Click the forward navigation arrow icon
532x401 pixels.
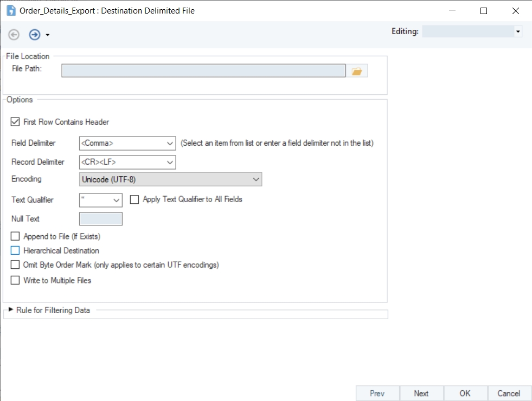[34, 35]
